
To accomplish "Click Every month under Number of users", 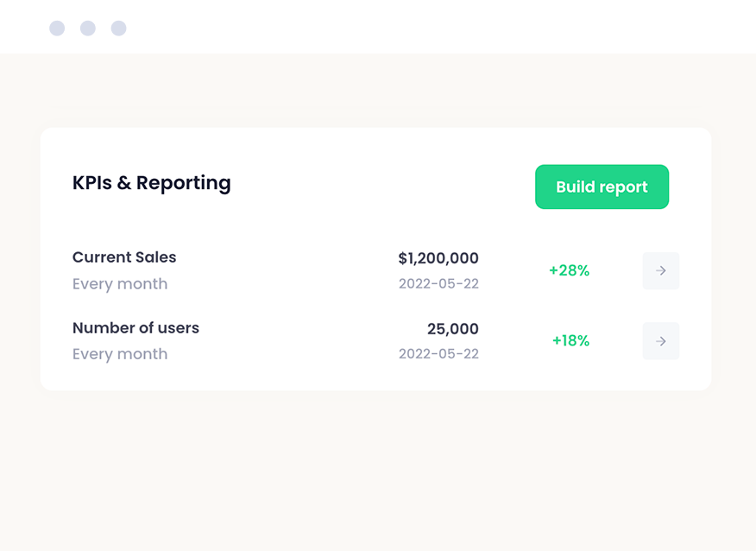I will pos(120,354).
